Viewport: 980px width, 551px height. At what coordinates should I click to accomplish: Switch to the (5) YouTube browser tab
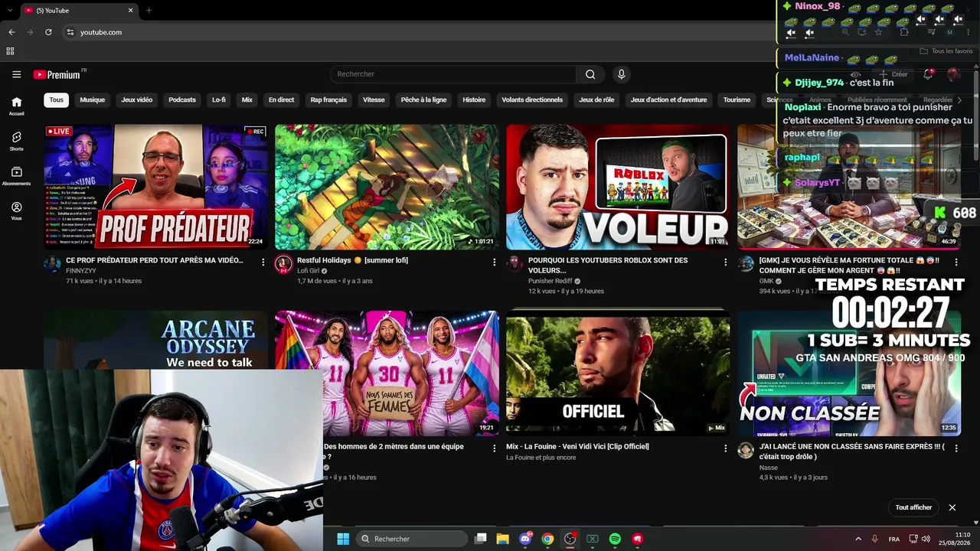pyautogui.click(x=78, y=11)
